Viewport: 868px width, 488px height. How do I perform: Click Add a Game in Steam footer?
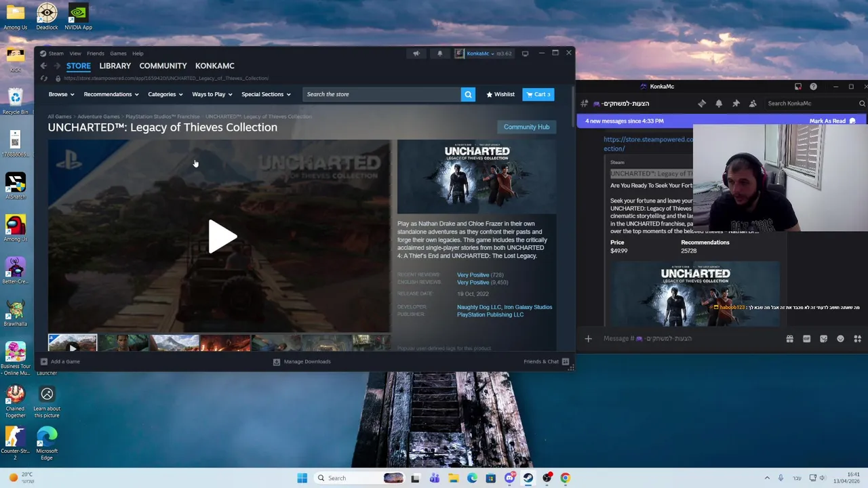[60, 361]
